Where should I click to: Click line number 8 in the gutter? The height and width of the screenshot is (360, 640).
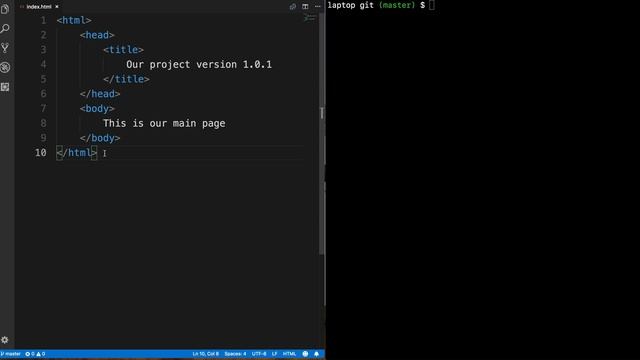[43, 123]
